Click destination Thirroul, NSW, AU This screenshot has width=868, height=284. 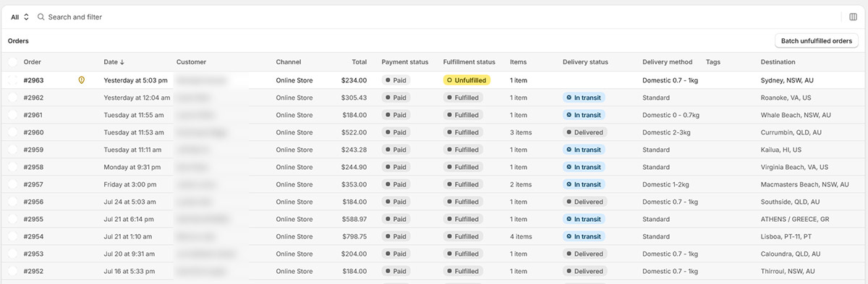[787, 271]
